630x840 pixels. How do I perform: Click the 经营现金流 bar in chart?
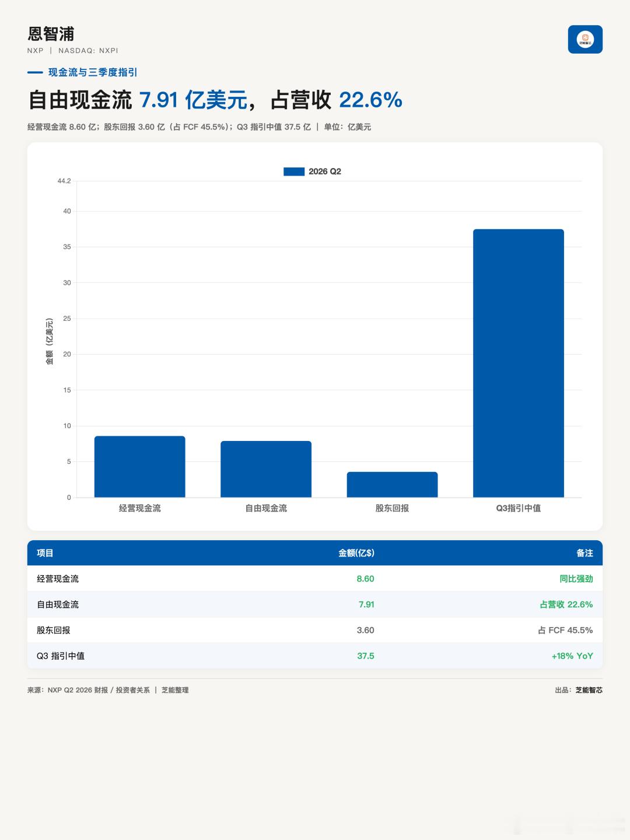pos(140,467)
